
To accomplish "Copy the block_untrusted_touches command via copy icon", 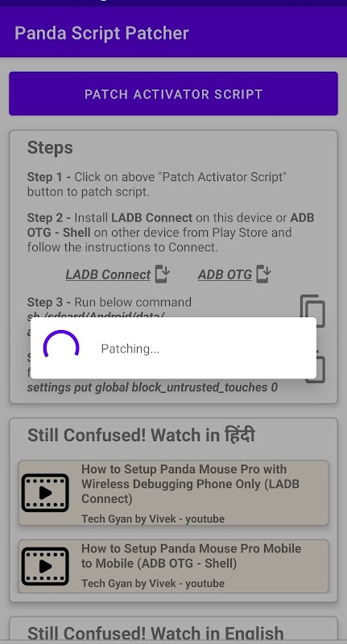I will point(316,368).
